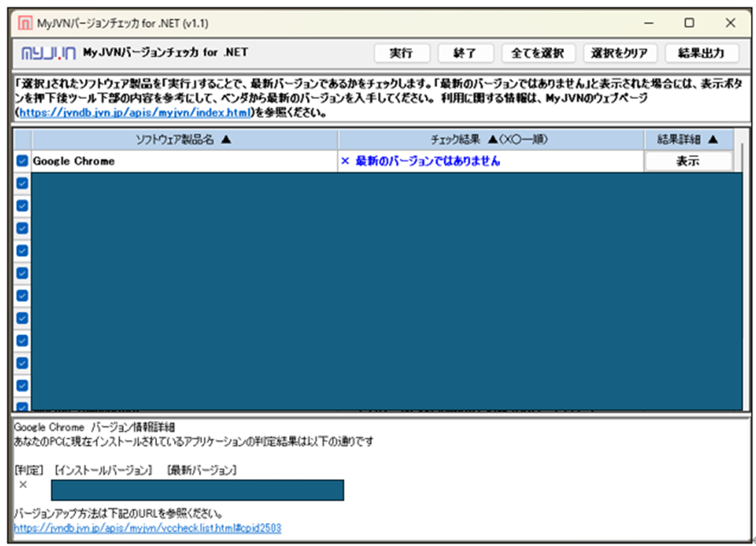The image size is (756, 546).
Task: Click the 全てを選択 button
Action: [538, 53]
